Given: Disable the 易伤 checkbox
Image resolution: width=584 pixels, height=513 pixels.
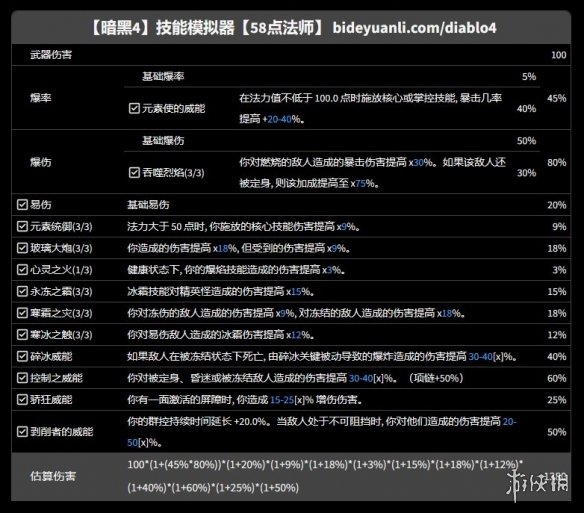Looking at the screenshot, I should click(22, 205).
